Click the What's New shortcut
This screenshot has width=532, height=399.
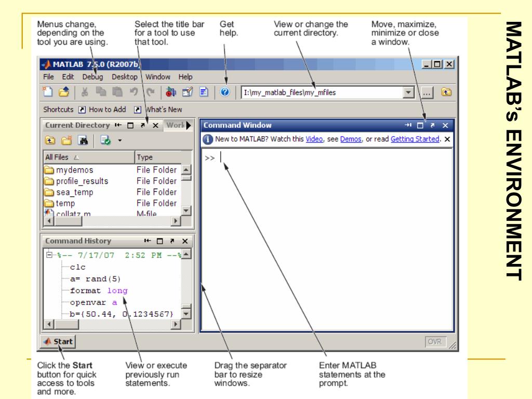pyautogui.click(x=158, y=110)
